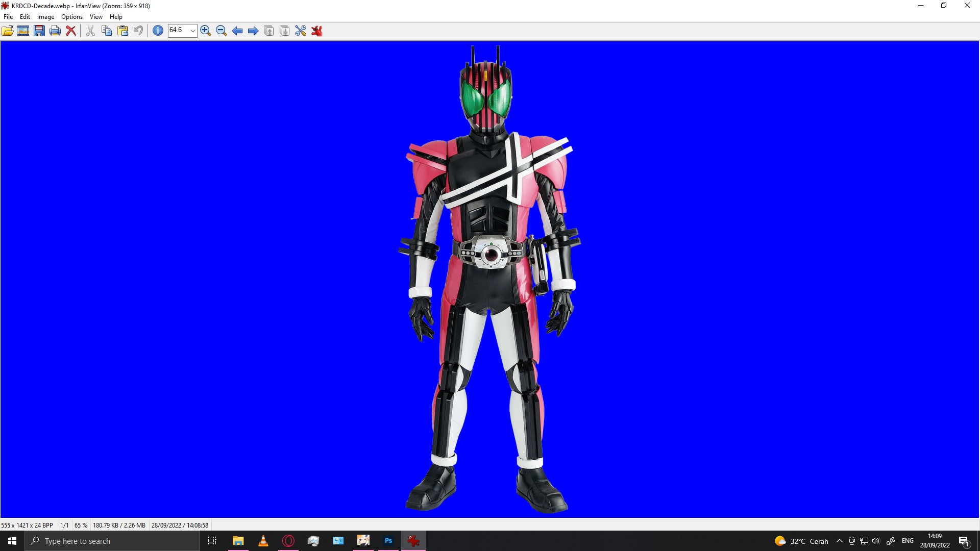The height and width of the screenshot is (551, 980).
Task: Switch to Photoshop on the taskbar
Action: click(388, 541)
